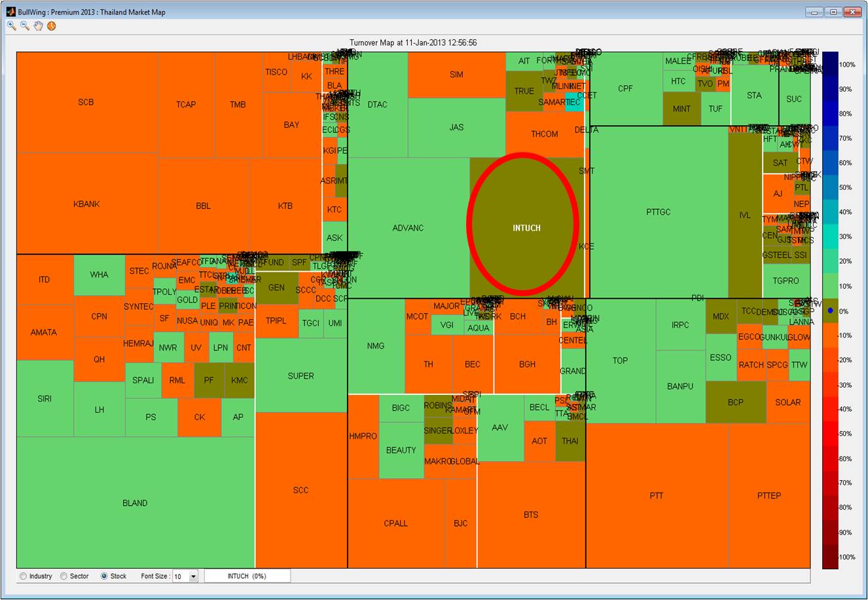
Task: Select the LH stock tile
Action: coord(99,409)
